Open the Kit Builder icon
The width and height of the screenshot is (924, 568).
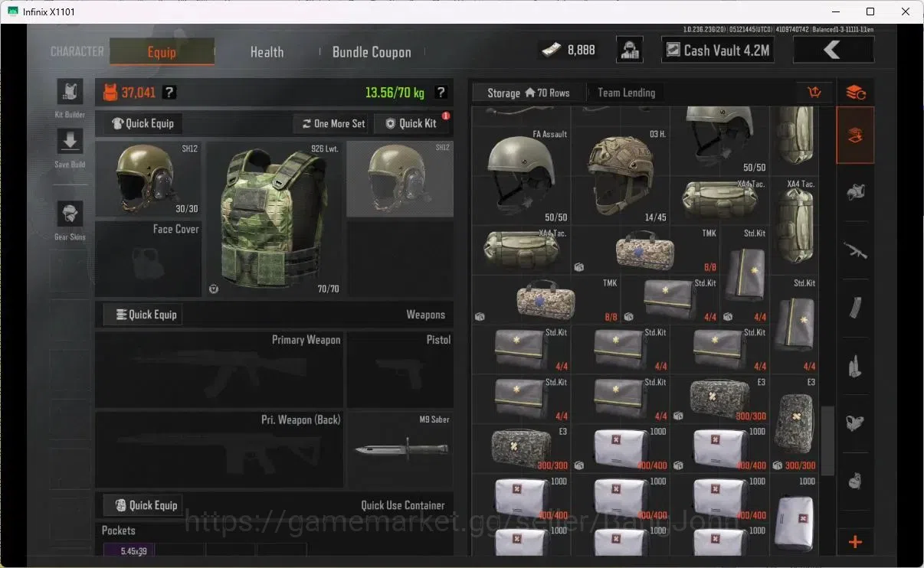coord(70,92)
